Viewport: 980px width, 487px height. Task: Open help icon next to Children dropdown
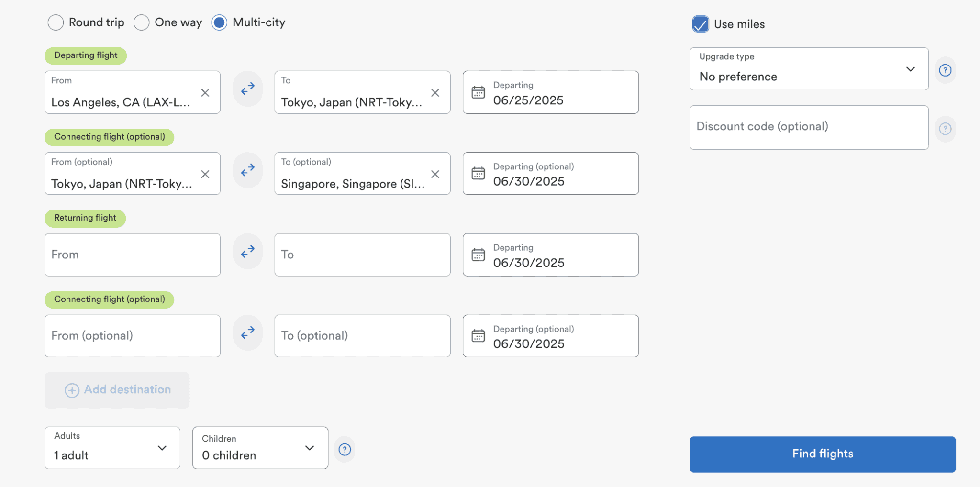point(345,450)
